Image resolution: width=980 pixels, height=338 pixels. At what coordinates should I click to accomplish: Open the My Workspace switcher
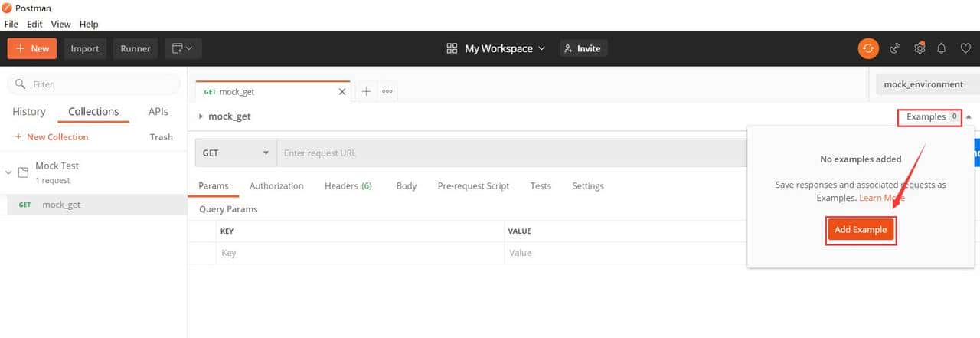coord(496,48)
